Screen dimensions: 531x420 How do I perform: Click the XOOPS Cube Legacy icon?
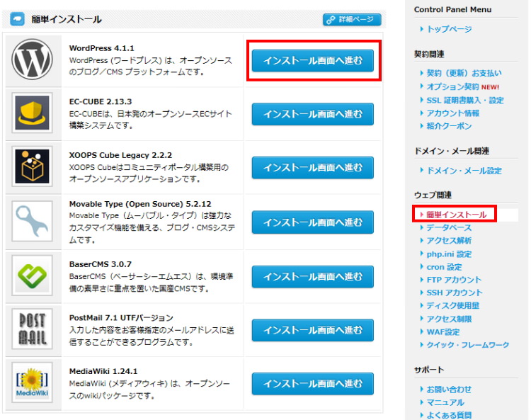32,166
